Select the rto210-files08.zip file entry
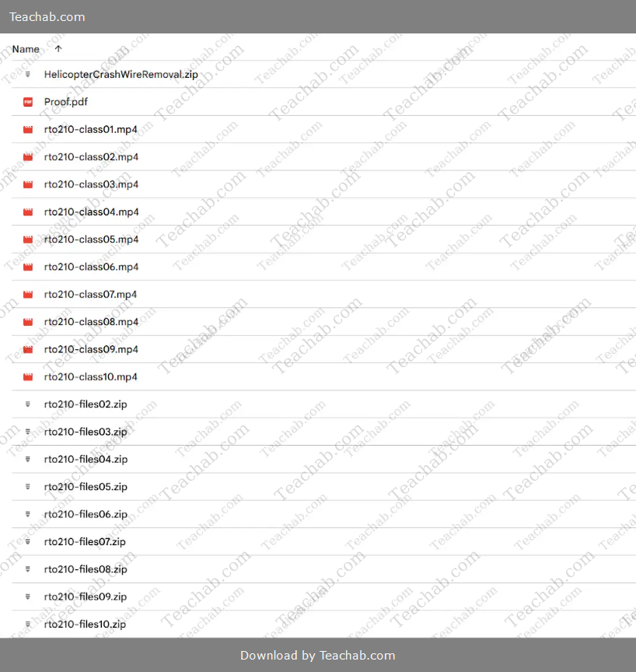 (86, 569)
